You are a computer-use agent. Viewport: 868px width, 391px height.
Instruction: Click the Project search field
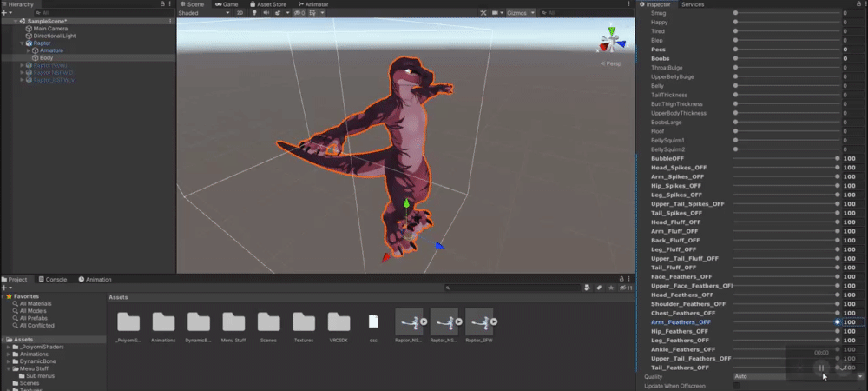point(512,288)
